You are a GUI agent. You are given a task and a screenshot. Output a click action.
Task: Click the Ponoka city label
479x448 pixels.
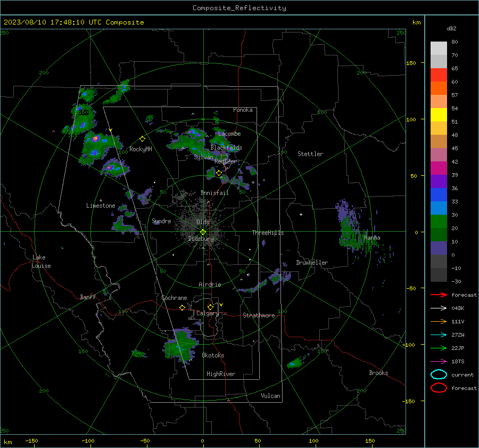pos(243,110)
